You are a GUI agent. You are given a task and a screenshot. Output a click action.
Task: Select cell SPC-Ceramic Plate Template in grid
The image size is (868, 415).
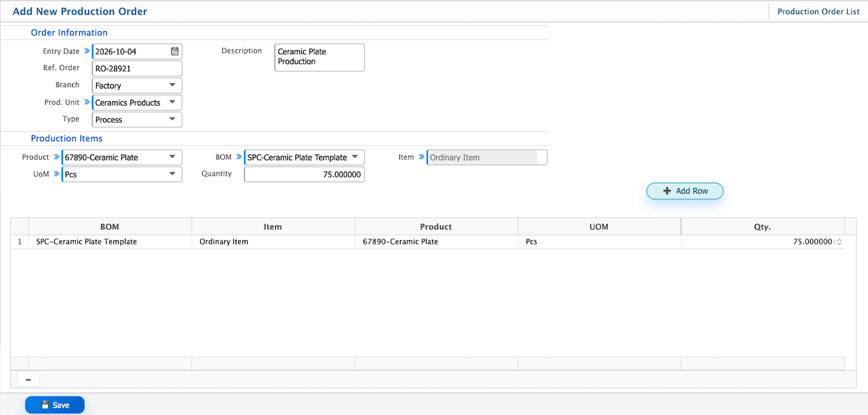pyautogui.click(x=110, y=242)
